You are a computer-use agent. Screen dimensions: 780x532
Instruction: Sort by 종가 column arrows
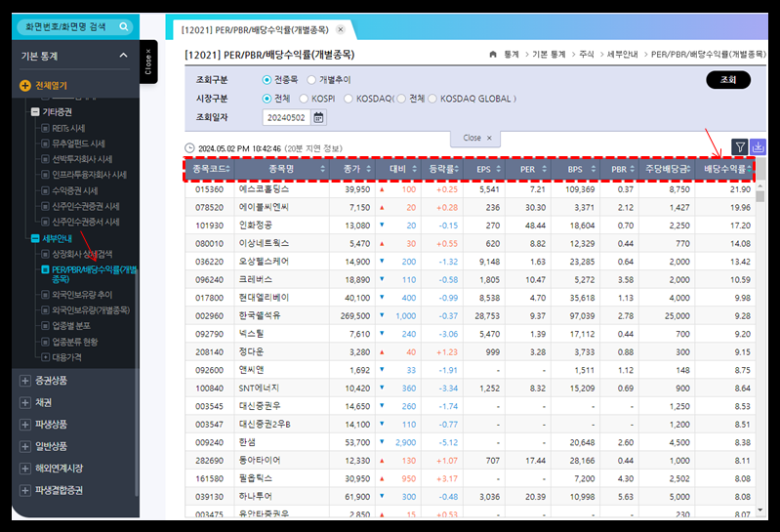pos(369,169)
